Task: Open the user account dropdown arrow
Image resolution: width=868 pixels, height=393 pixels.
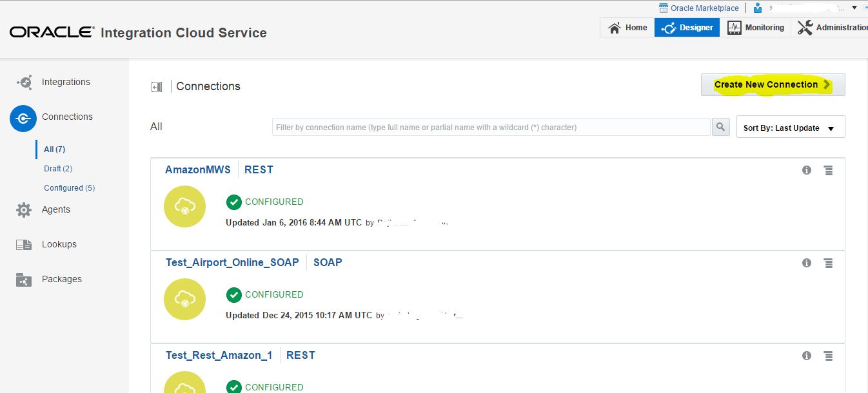Action: pos(854,8)
